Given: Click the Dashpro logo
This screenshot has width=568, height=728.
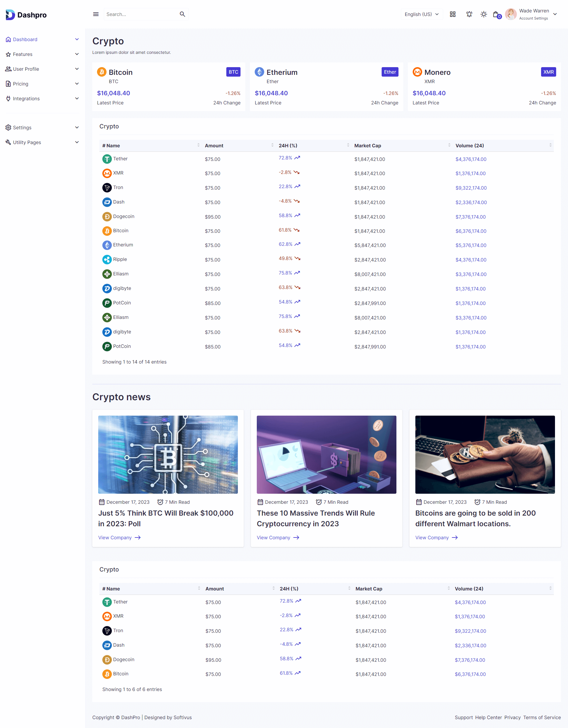Looking at the screenshot, I should tap(26, 15).
